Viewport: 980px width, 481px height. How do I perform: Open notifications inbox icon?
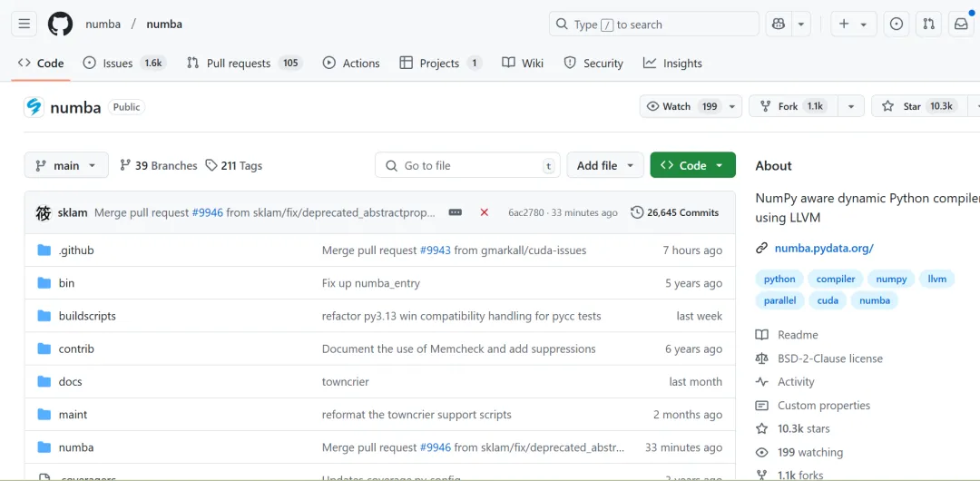961,25
